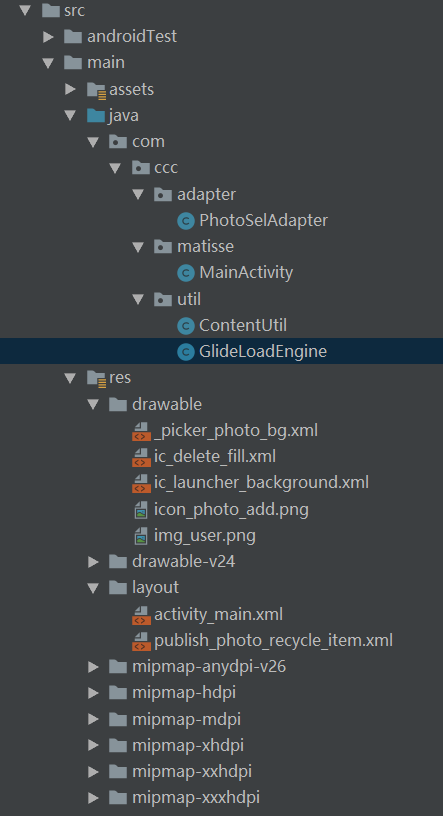
Task: Collapse the res folder arrow
Action: [70, 378]
